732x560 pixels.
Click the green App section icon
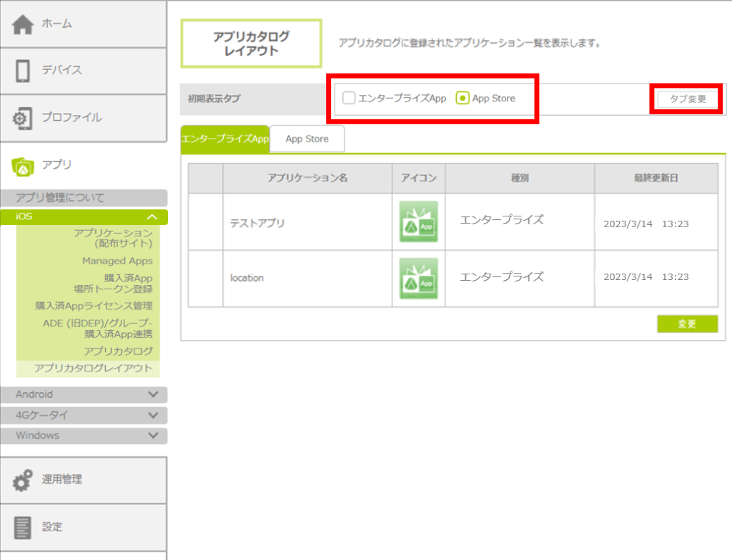tap(23, 165)
